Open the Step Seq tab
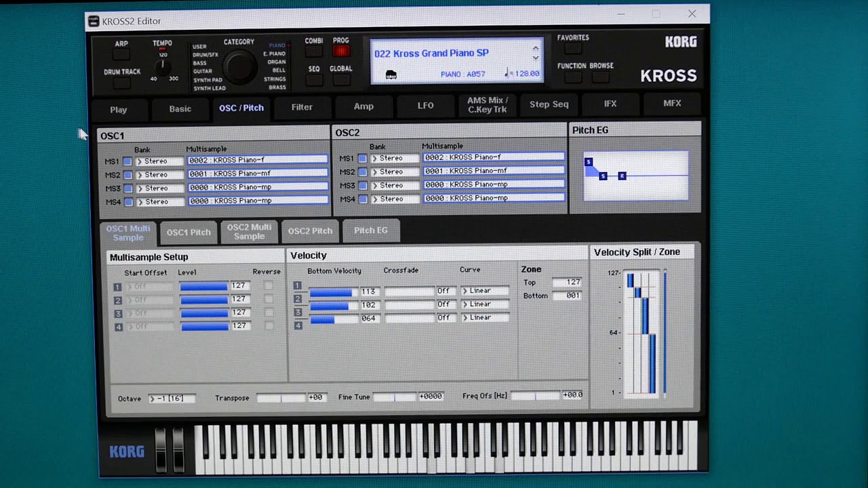The image size is (868, 488). (549, 104)
